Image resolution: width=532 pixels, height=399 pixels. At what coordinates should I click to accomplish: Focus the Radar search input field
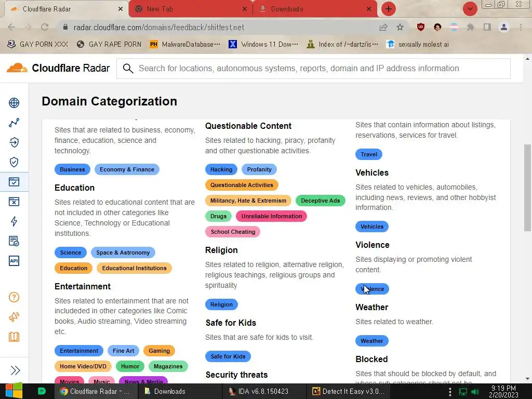313,69
